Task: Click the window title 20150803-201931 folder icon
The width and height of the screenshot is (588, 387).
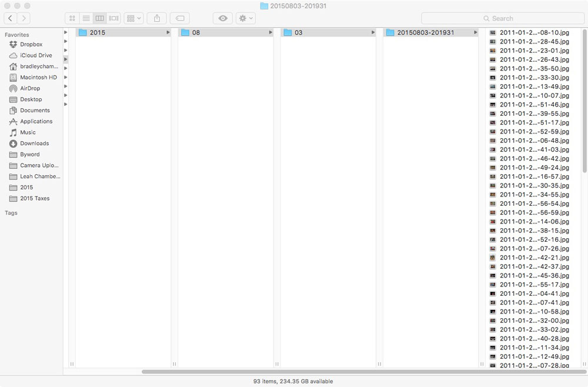Action: pos(264,6)
